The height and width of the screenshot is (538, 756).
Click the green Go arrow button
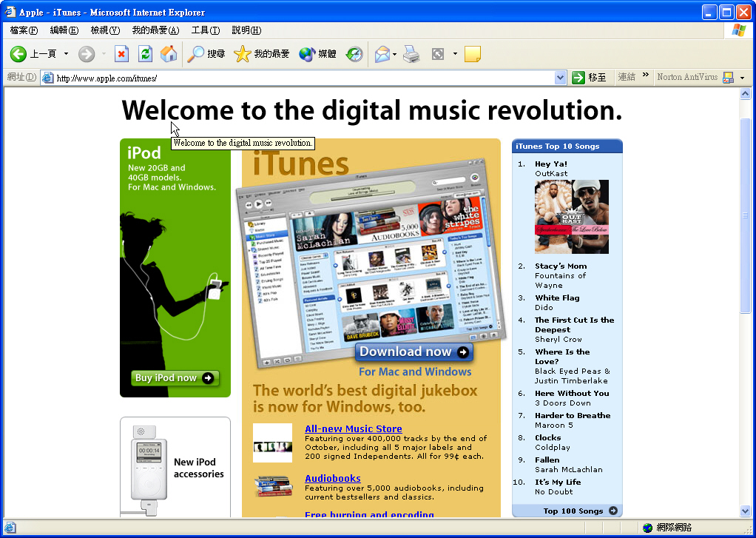(578, 77)
